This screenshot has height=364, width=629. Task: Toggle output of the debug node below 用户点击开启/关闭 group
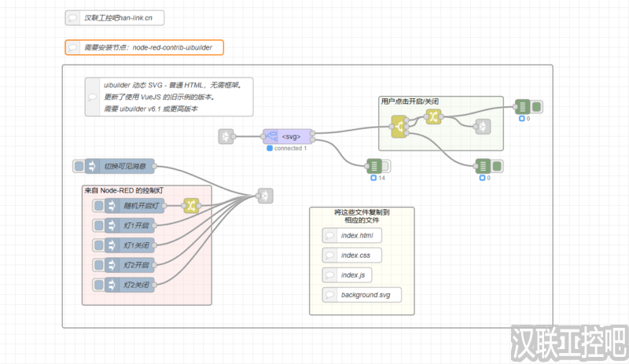tap(496, 166)
